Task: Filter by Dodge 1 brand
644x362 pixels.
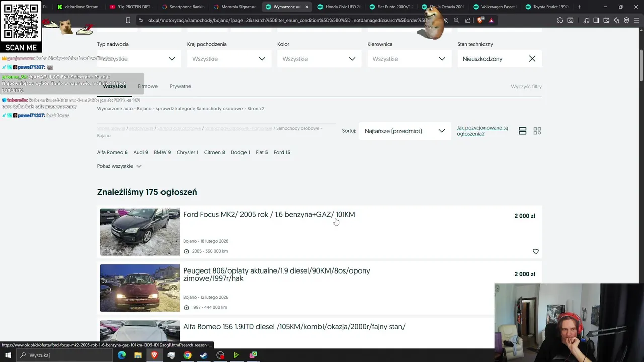Action: pyautogui.click(x=240, y=152)
